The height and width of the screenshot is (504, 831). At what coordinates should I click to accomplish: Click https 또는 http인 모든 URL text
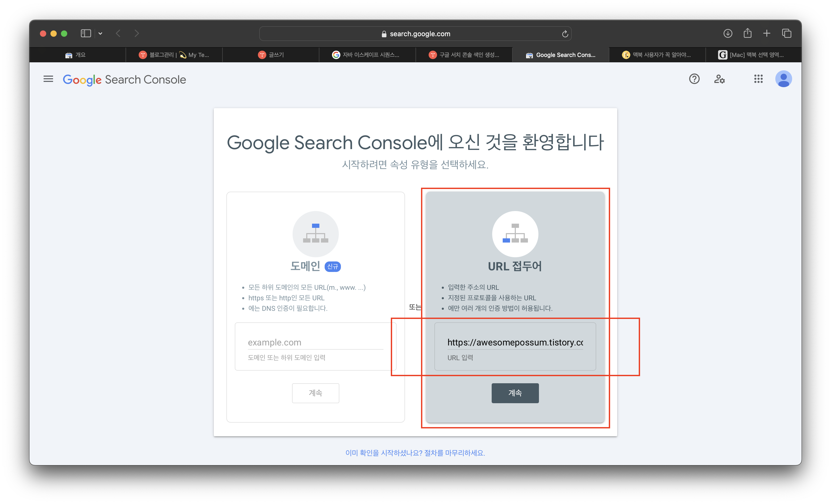click(286, 298)
